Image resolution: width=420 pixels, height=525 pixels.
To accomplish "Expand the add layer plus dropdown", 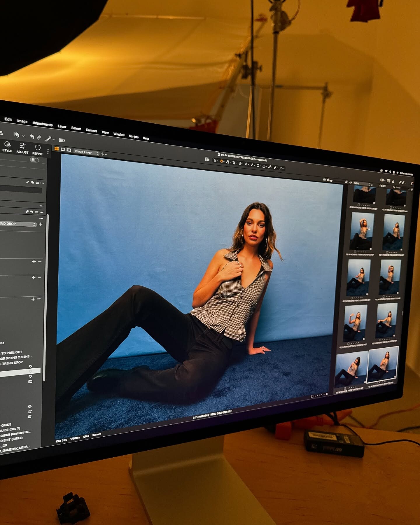I will (104, 154).
